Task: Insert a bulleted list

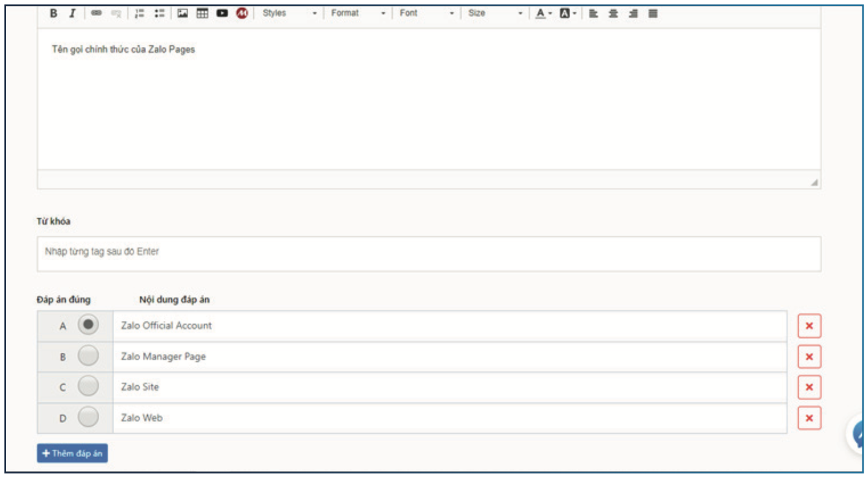Action: click(x=159, y=13)
